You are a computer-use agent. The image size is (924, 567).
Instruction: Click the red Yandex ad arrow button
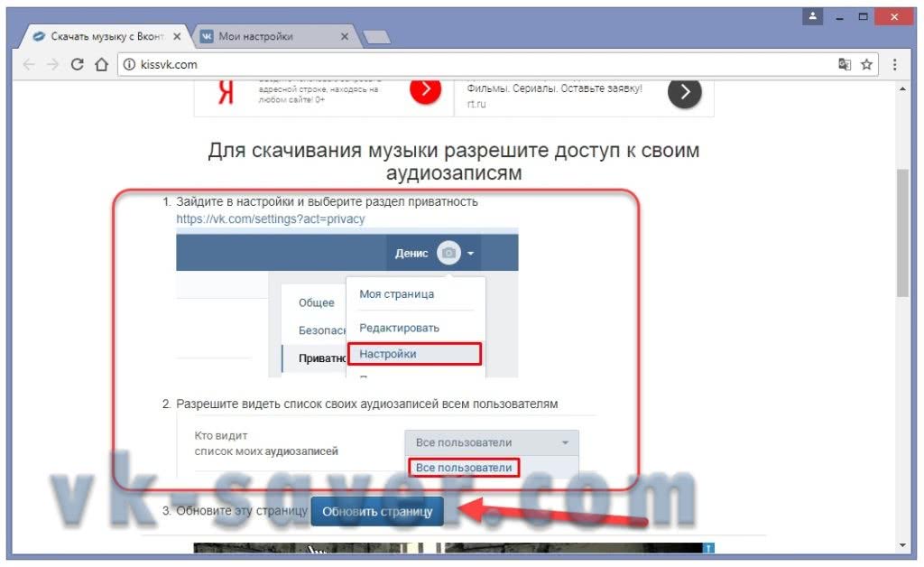(425, 88)
